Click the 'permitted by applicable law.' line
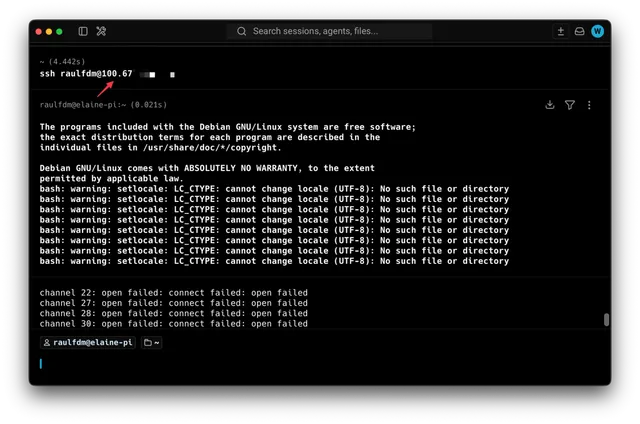The width and height of the screenshot is (640, 424). 111,178
